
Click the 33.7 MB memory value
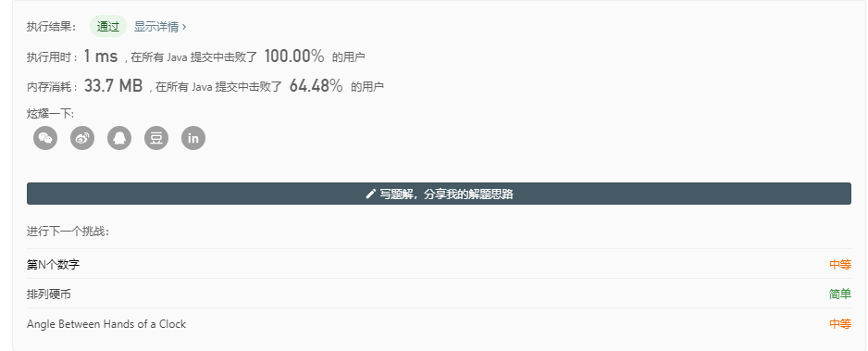114,86
